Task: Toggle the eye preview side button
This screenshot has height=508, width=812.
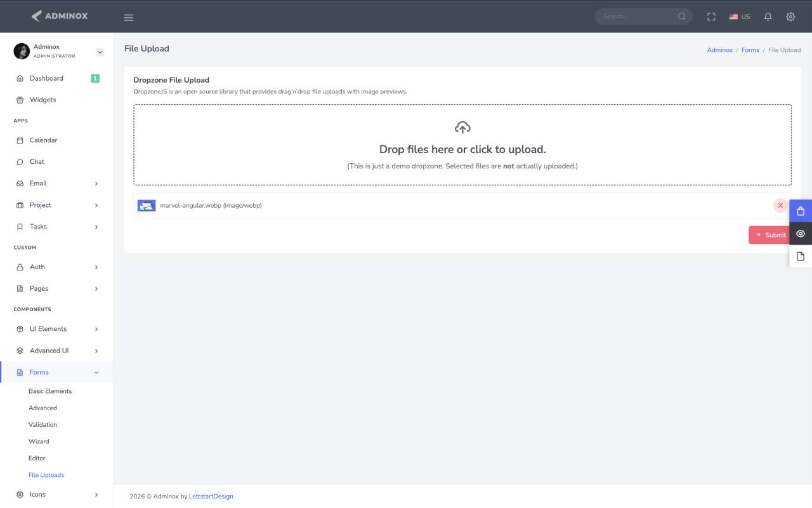Action: [801, 234]
